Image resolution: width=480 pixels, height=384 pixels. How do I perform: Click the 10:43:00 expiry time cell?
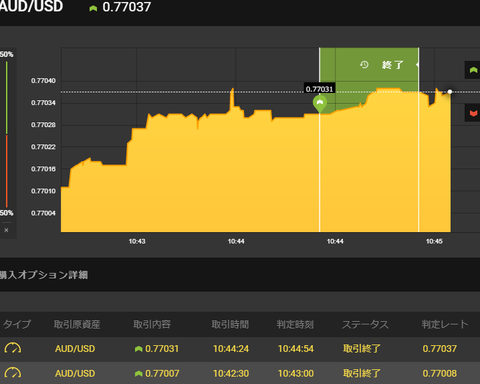[296, 373]
